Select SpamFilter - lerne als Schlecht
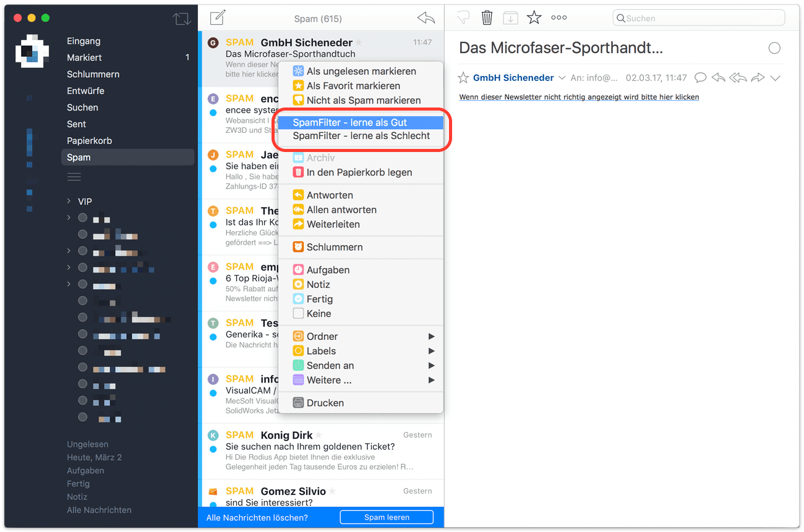The width and height of the screenshot is (804, 532). (361, 136)
